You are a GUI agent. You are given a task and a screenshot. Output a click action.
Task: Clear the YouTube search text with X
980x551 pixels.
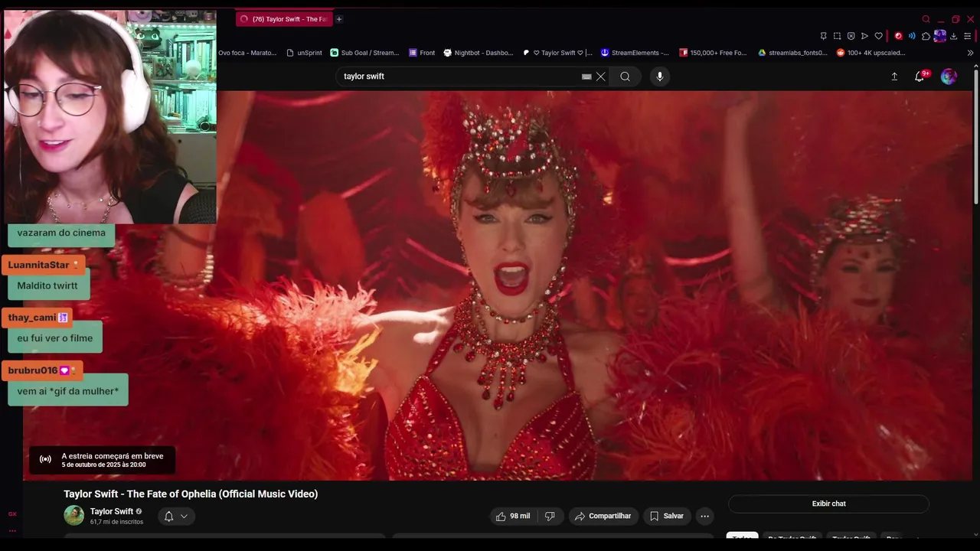click(x=601, y=77)
